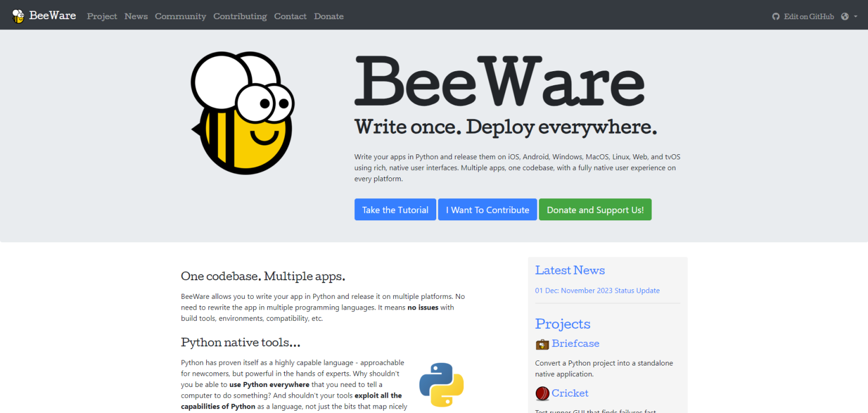Click the BeeWare bee logo in navbar

coord(18,16)
